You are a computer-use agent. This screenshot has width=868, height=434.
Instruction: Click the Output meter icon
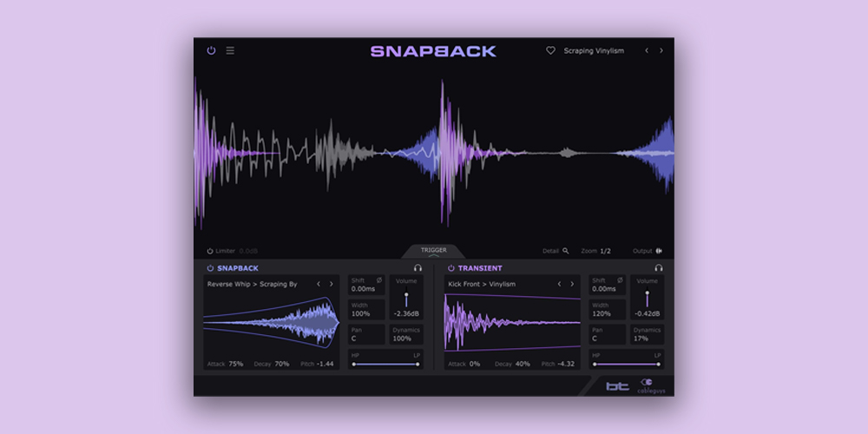[659, 251]
